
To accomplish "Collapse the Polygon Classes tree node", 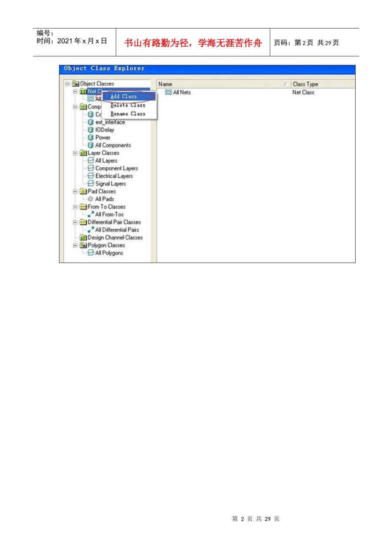I will 75,245.
